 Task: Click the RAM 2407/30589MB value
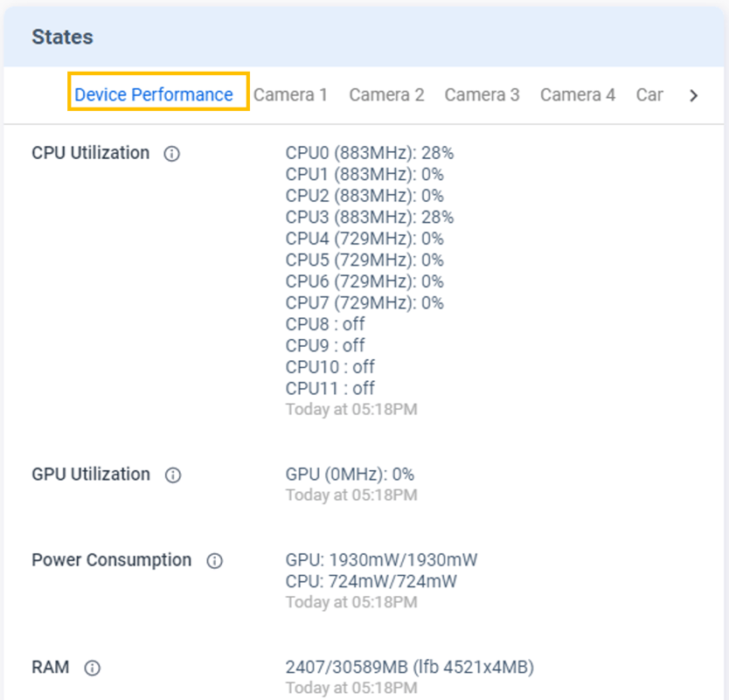[x=409, y=667]
